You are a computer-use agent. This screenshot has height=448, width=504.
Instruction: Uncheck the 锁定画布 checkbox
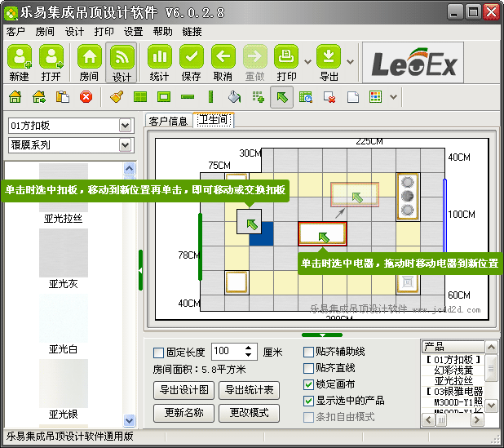pyautogui.click(x=308, y=384)
